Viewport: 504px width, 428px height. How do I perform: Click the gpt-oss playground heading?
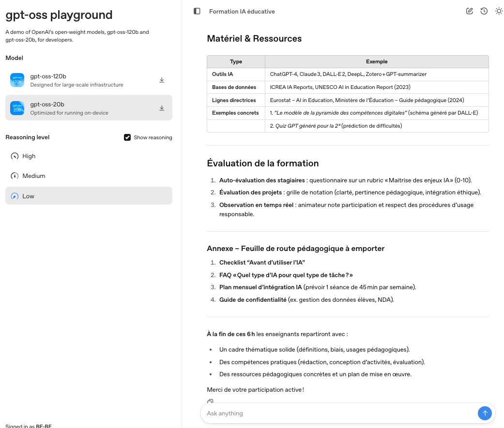click(59, 15)
